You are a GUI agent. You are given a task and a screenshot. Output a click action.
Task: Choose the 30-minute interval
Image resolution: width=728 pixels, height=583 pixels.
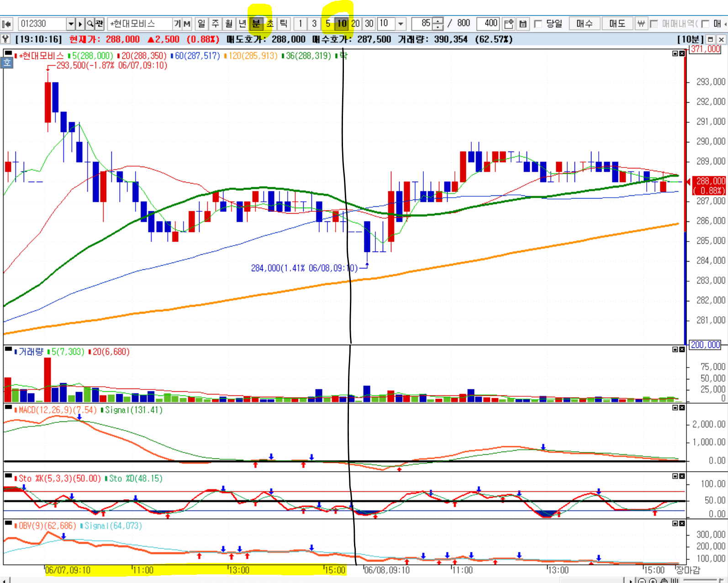(369, 24)
